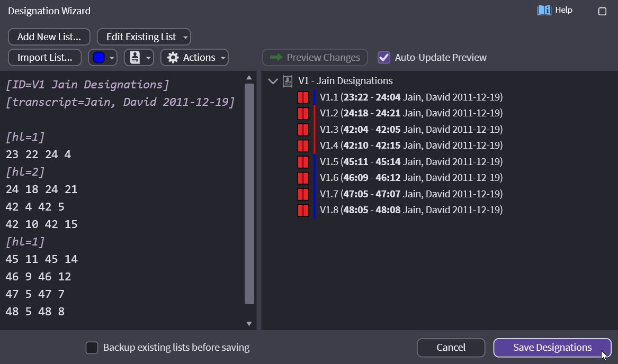The image size is (618, 364).
Task: Click the red clip icon beside V1.5
Action: 303,162
